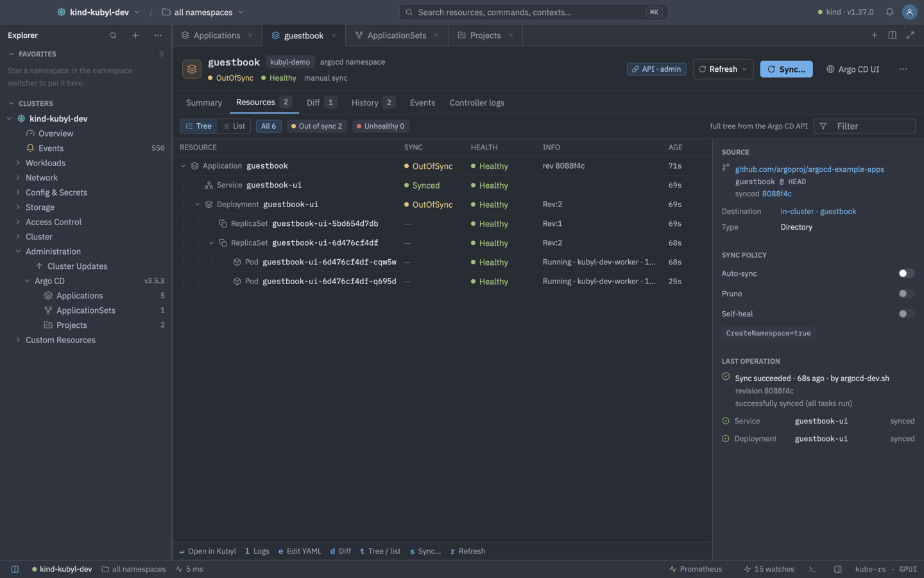
Task: Open github.com/argoproj/argocd-example-apps link
Action: tap(809, 169)
